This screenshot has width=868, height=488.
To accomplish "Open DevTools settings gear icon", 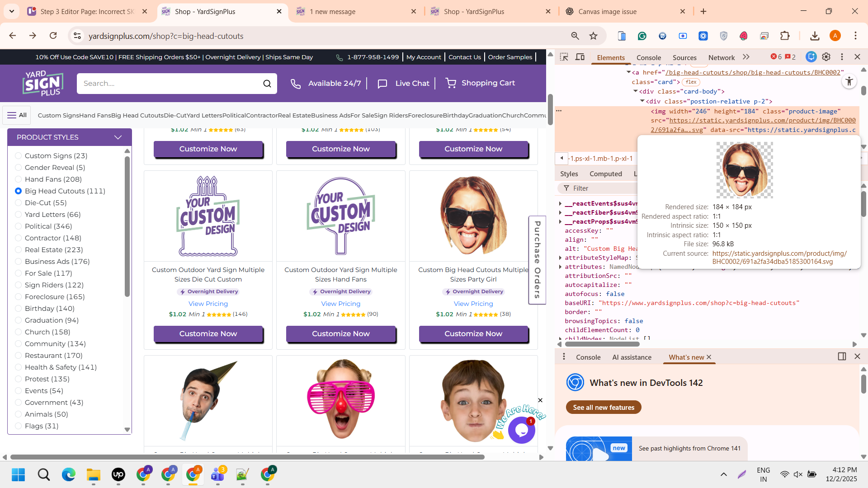I will tap(826, 57).
